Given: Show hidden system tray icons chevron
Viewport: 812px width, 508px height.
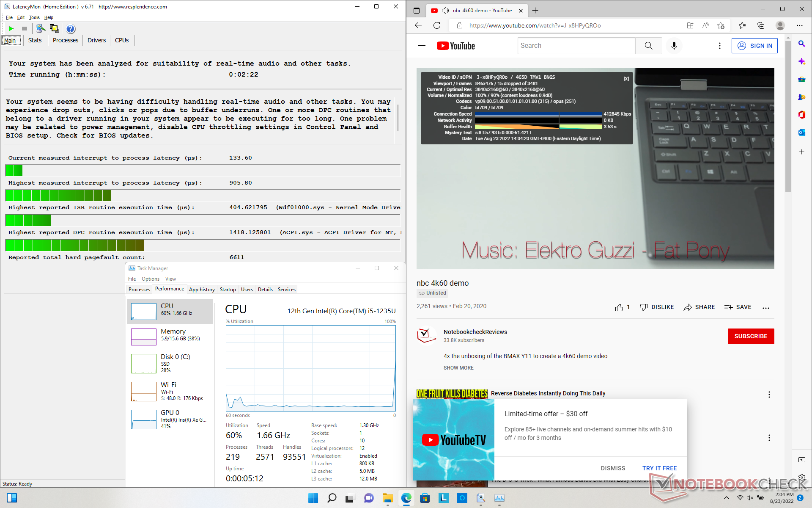Looking at the screenshot, I should pyautogui.click(x=726, y=498).
